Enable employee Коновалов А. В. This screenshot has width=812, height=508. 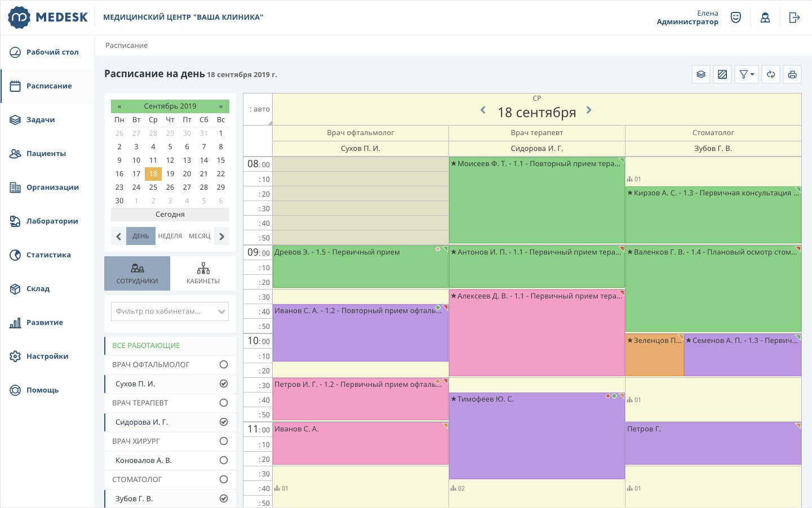[x=224, y=460]
